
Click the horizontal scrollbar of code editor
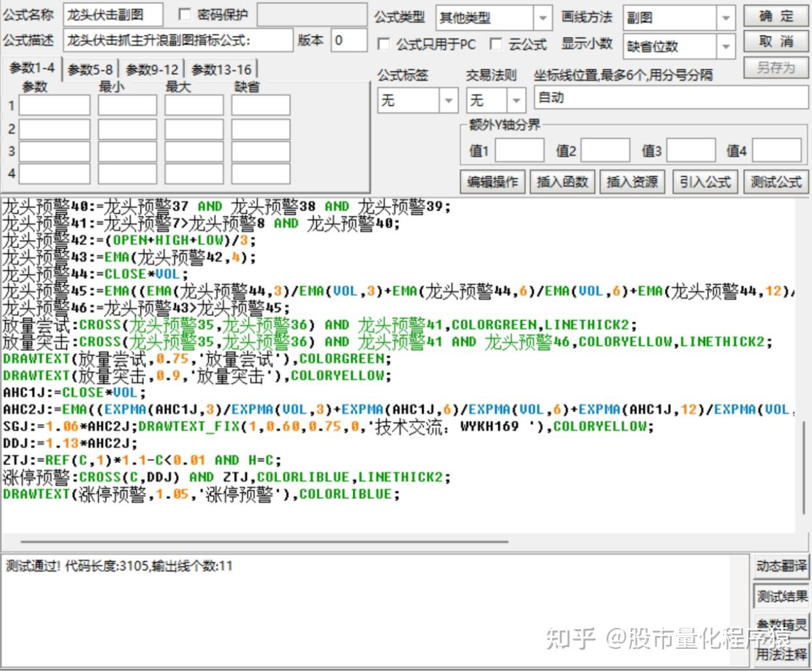(x=264, y=541)
